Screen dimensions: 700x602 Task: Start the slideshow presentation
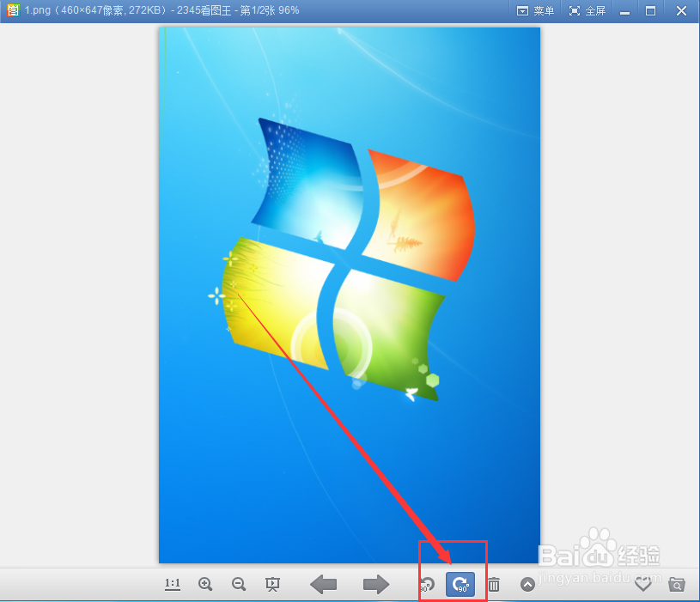coord(272,584)
